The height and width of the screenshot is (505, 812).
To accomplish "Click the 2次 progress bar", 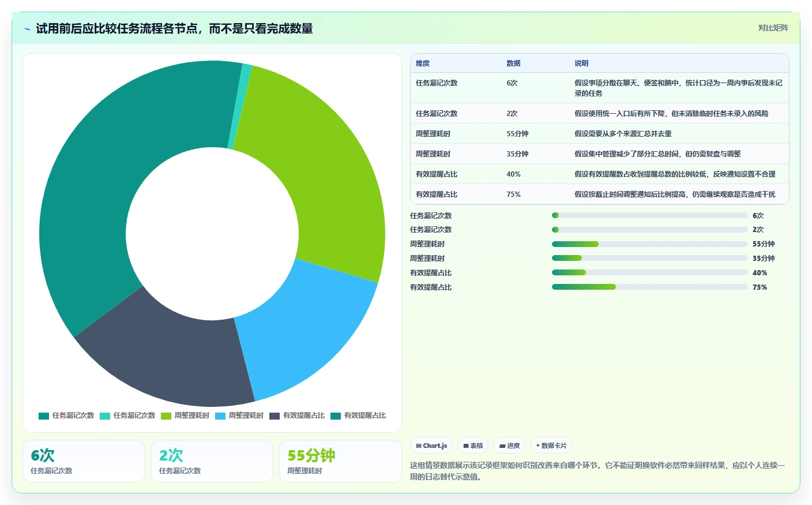I will [x=649, y=230].
